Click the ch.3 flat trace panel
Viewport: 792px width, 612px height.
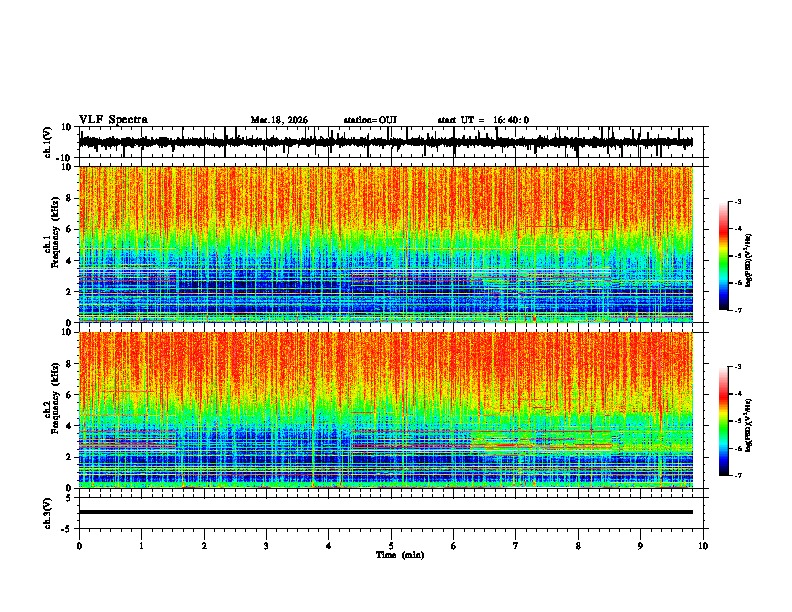(393, 513)
